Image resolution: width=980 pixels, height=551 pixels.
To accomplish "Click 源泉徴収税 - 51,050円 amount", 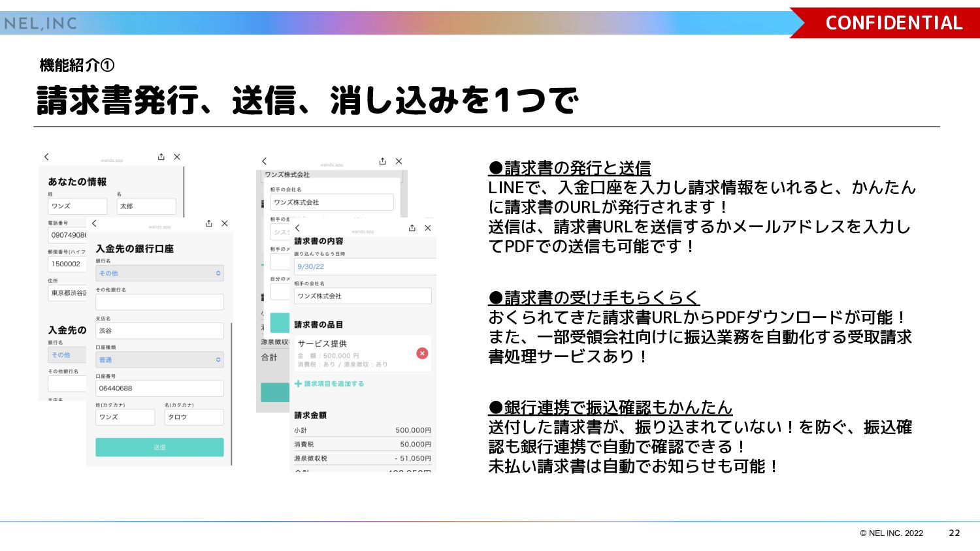I will pyautogui.click(x=413, y=458).
